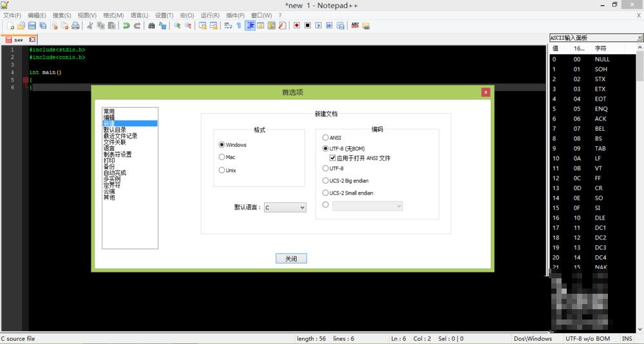
Task: Click the Open file folder icon
Action: click(21, 26)
